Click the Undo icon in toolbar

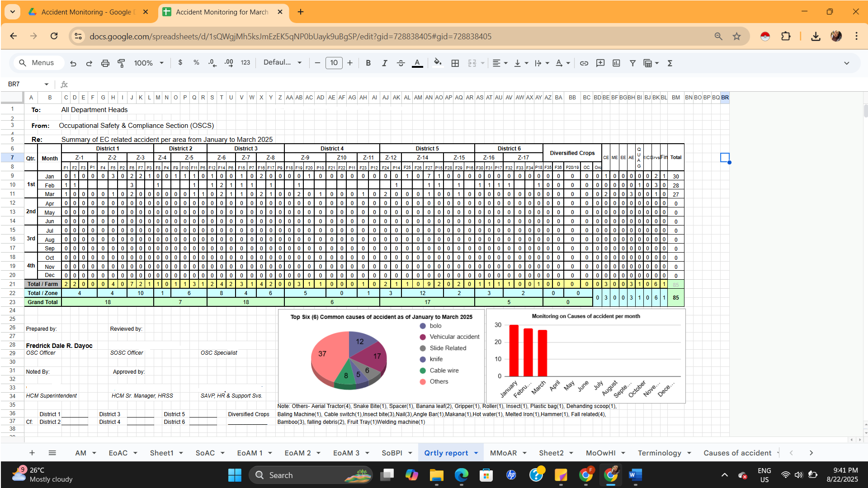point(73,63)
